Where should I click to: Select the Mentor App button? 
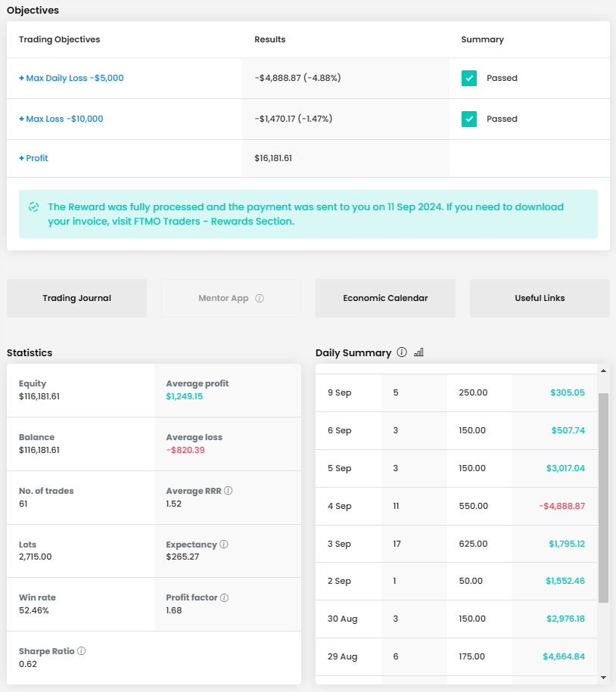(223, 298)
